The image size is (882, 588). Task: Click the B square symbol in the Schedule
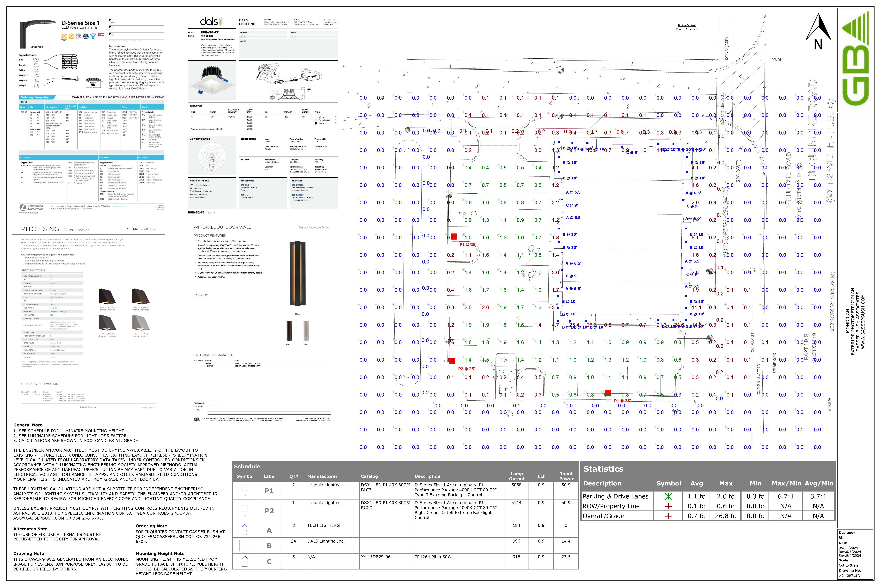tap(245, 546)
